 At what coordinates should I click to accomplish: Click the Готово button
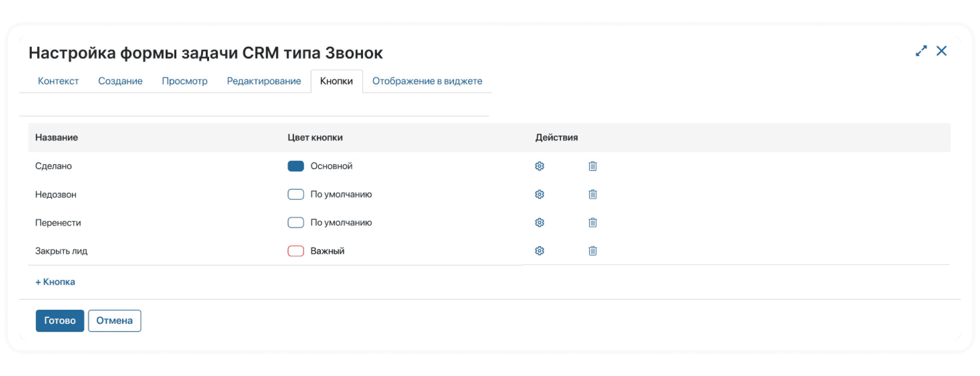point(60,321)
